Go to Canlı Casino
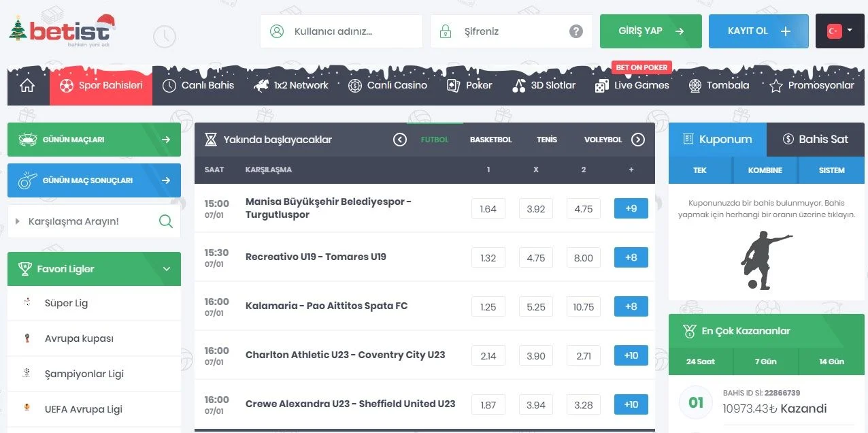This screenshot has height=433, width=868. click(387, 85)
